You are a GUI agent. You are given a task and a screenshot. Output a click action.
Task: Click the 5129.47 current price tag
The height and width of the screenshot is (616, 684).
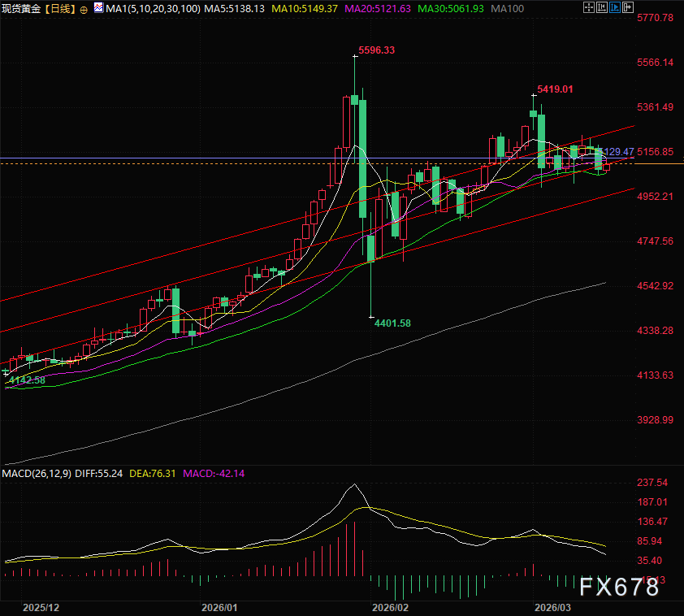[617, 152]
